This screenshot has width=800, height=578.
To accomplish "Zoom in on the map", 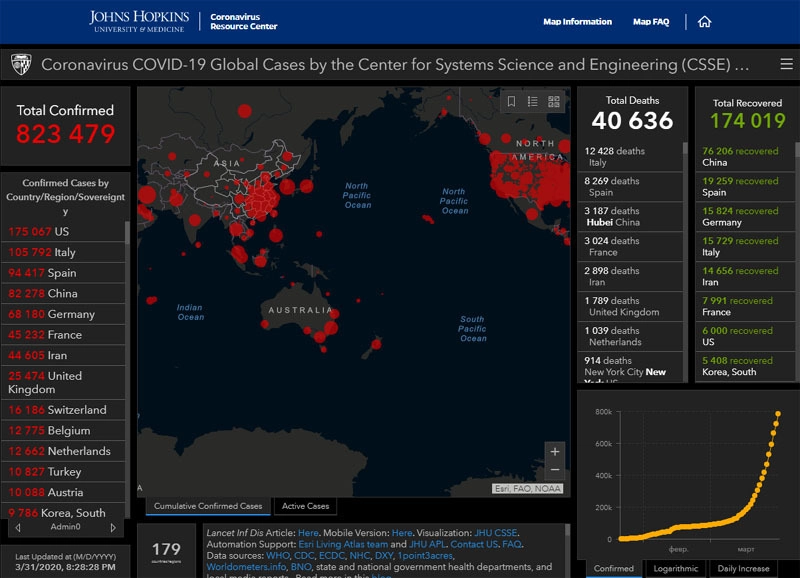I will point(555,452).
